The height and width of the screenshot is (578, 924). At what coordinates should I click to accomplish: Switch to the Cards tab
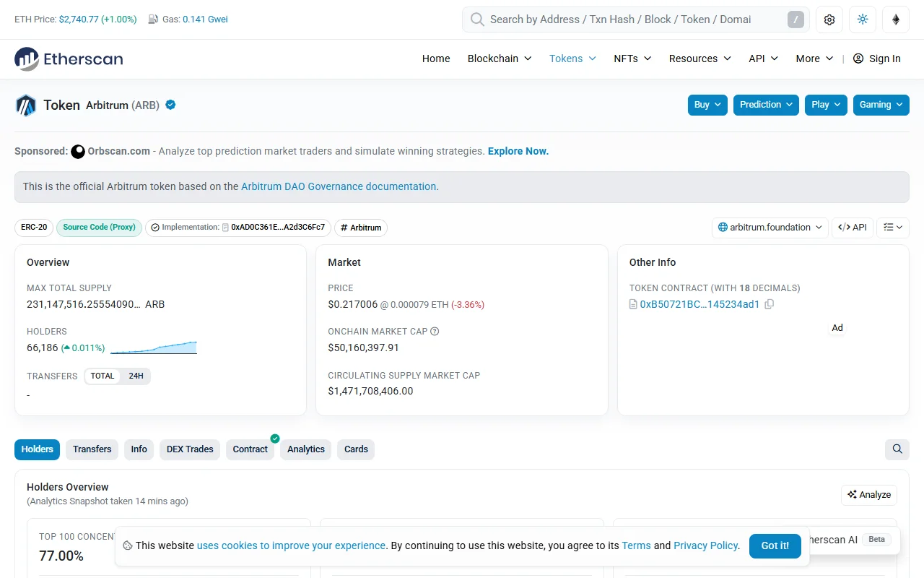pos(356,449)
